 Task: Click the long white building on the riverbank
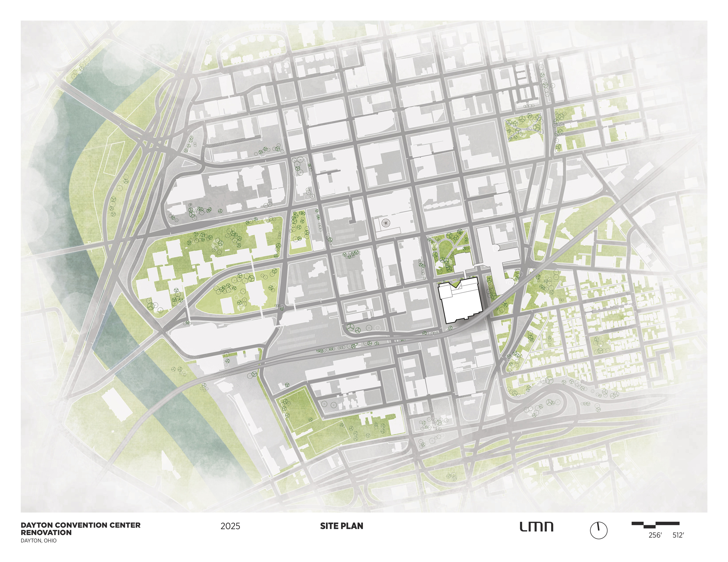(x=116, y=404)
